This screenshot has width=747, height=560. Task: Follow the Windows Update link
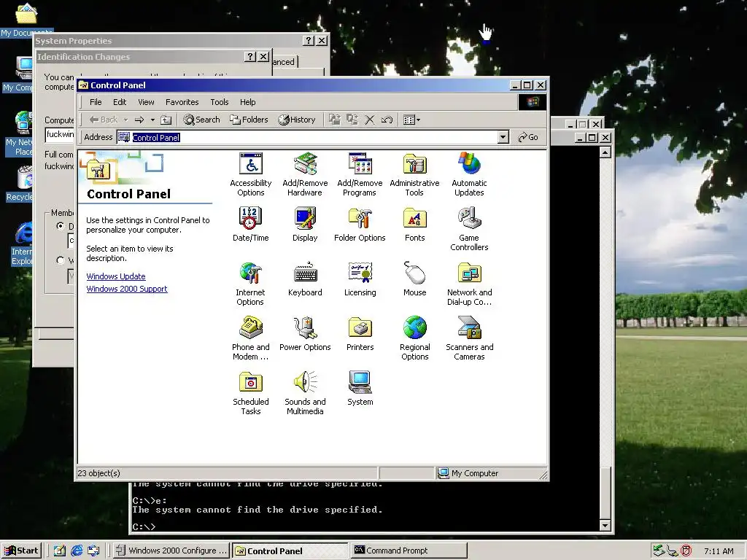(116, 276)
